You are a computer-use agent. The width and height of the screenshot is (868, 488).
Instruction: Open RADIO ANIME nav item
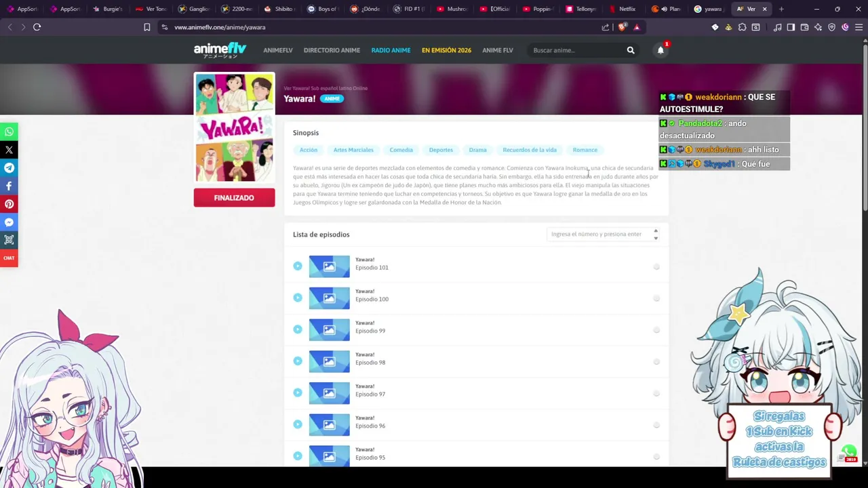[391, 50]
